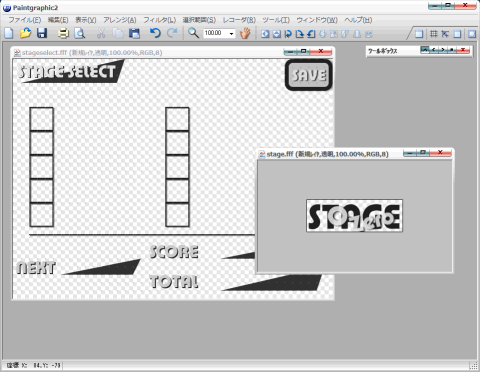
Task: Open the ファイル(F) menu
Action: pos(25,20)
